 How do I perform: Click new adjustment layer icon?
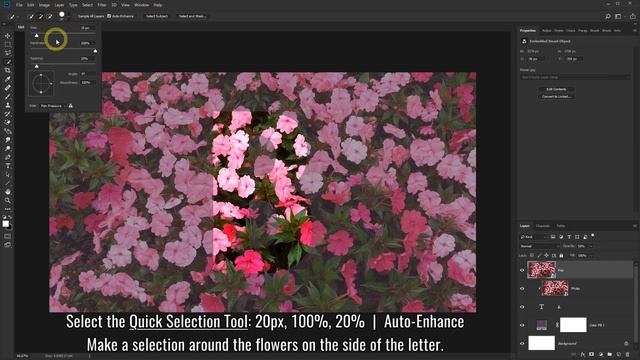(x=600, y=354)
